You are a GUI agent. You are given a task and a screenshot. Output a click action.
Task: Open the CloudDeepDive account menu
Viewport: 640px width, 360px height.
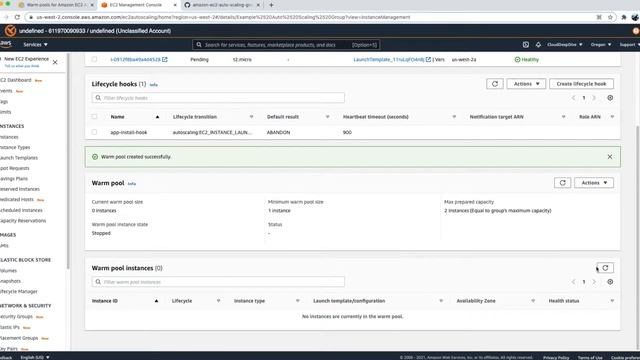tap(564, 44)
